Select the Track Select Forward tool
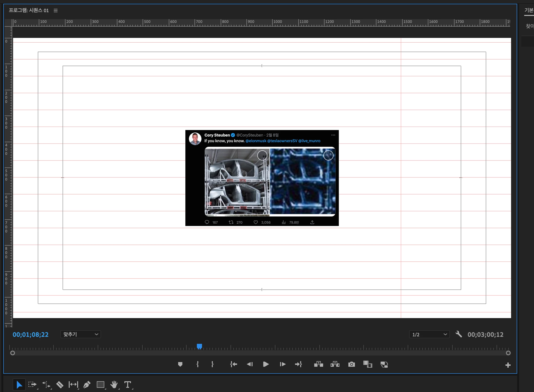The height and width of the screenshot is (392, 534). (32, 385)
